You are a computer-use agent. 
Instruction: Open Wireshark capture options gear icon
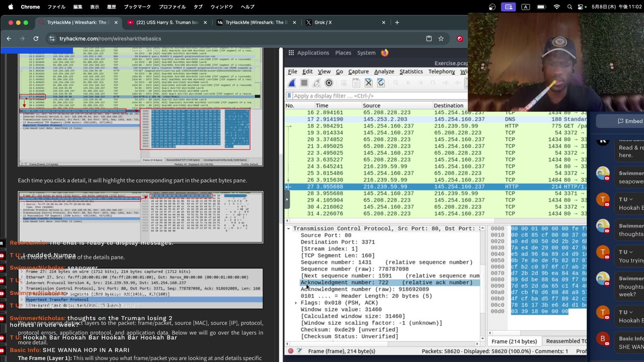click(x=329, y=83)
